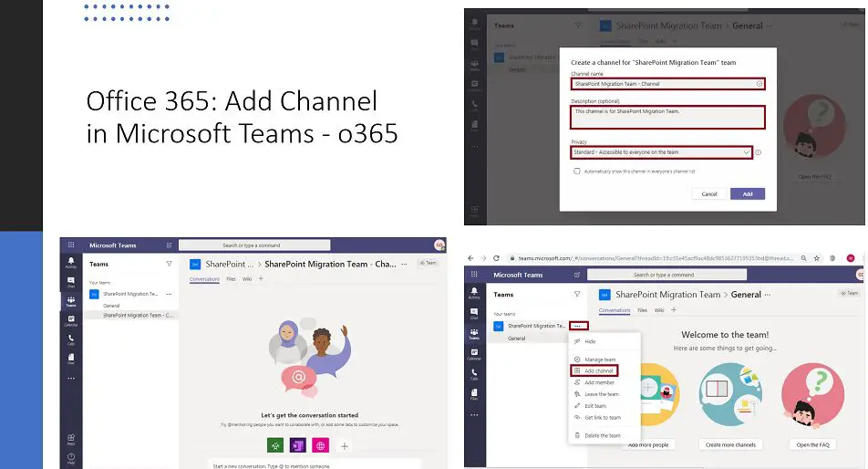Click new chat compose icon in channel-view screenshot
The height and width of the screenshot is (469, 868).
(169, 245)
